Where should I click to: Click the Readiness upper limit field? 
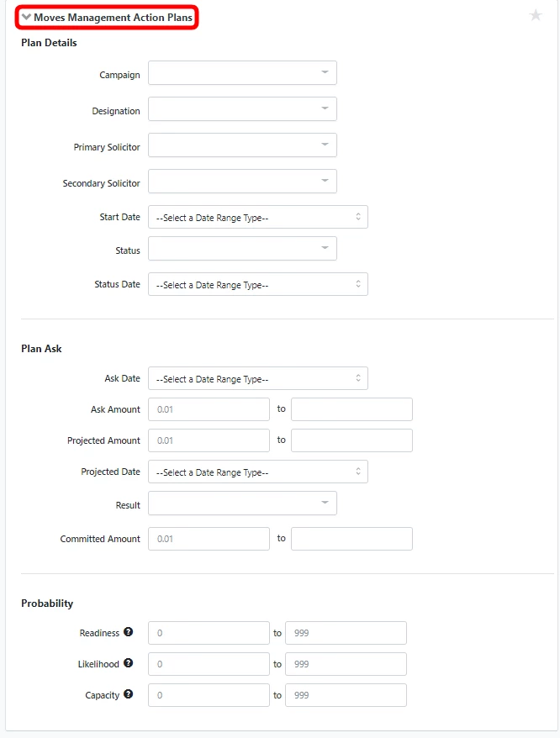[x=346, y=632]
